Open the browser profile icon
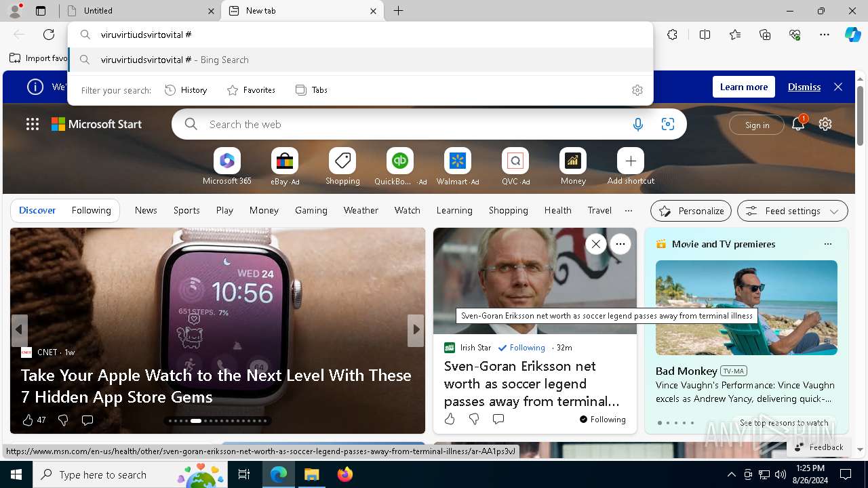Screen dimensions: 868x488 [x=15, y=11]
